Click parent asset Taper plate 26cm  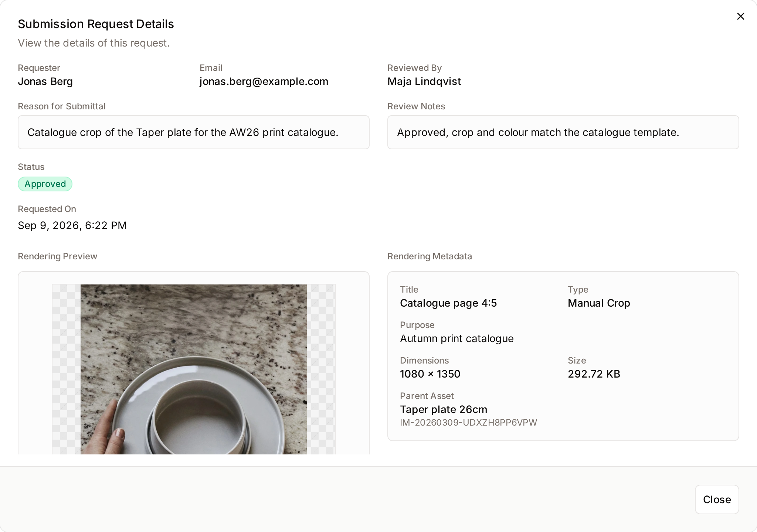[x=444, y=409]
